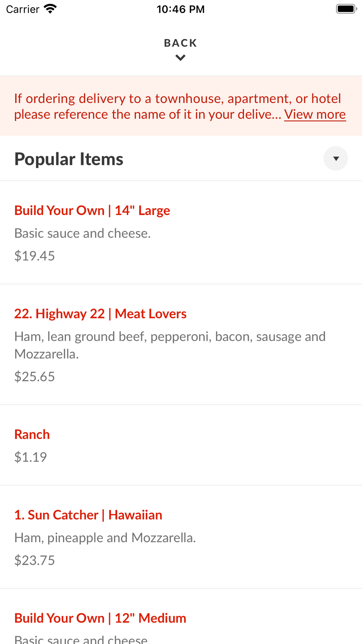
Task: Select Build Your Own 12" Medium
Action: 100,618
